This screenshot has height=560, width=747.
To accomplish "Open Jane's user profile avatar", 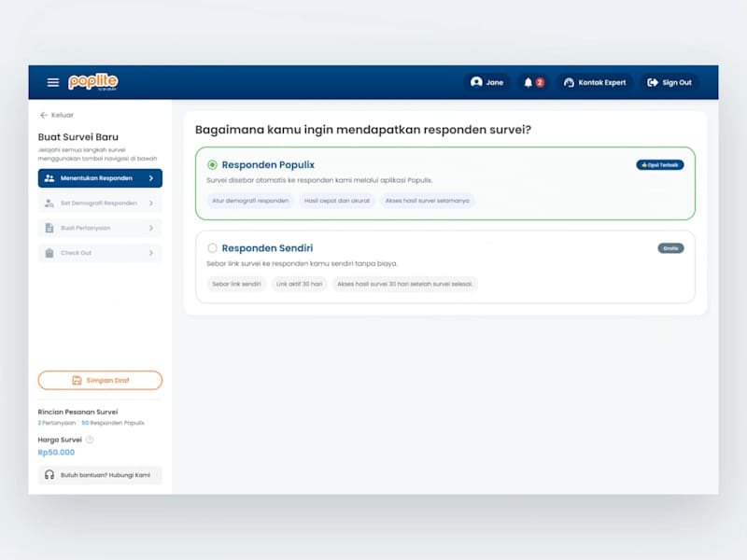I will pyautogui.click(x=476, y=82).
